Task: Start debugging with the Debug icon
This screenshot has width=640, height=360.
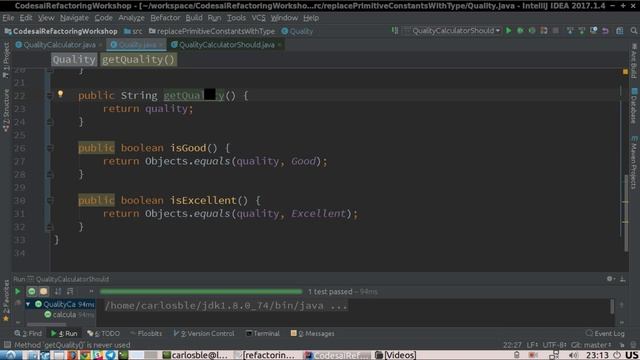Action: (520, 31)
